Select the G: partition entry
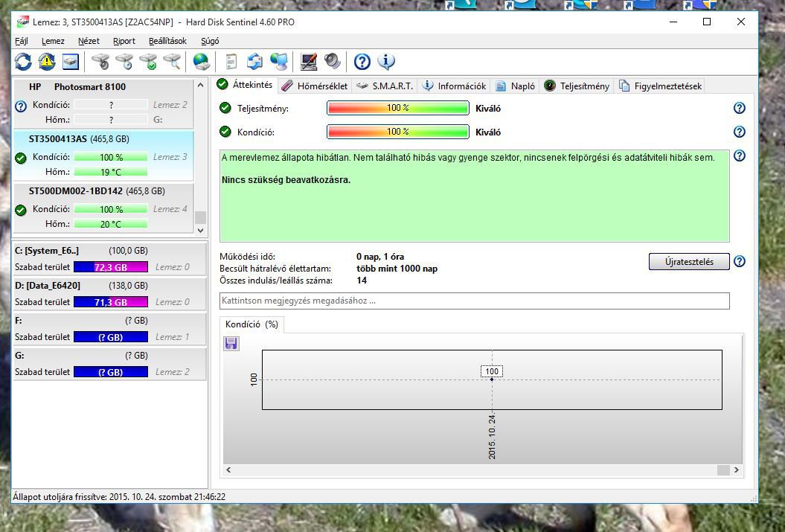This screenshot has width=785, height=532. click(x=109, y=364)
